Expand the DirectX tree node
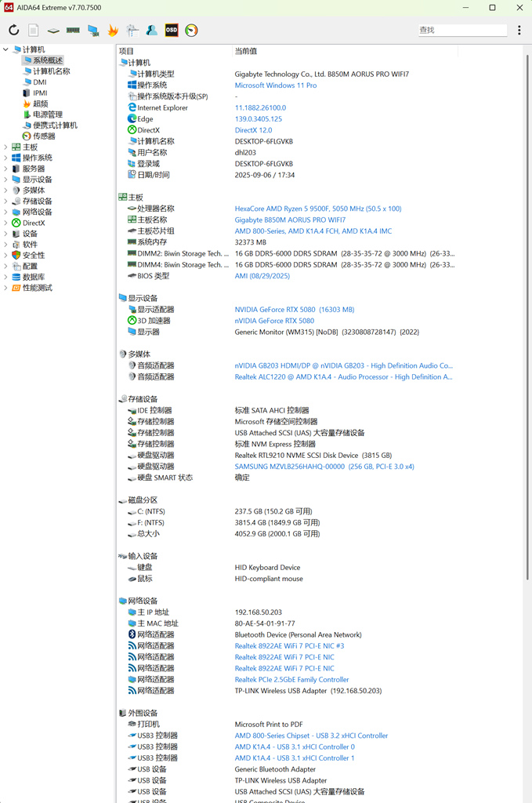The width and height of the screenshot is (532, 803). [x=5, y=223]
